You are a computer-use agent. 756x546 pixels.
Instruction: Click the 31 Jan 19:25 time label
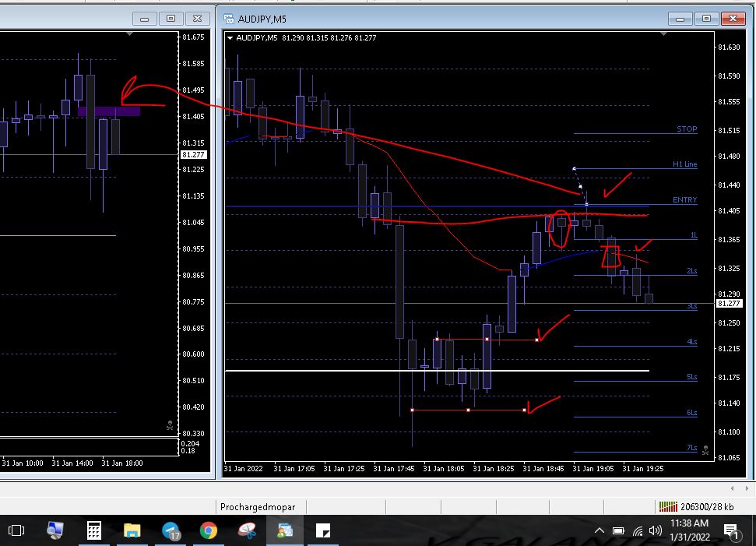(x=642, y=468)
